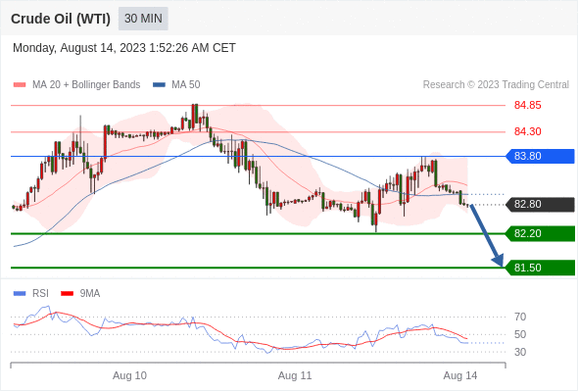Toggle the MA 20 + Bollinger Bands legend label
Image resolution: width=578 pixels, height=392 pixels.
[x=86, y=85]
